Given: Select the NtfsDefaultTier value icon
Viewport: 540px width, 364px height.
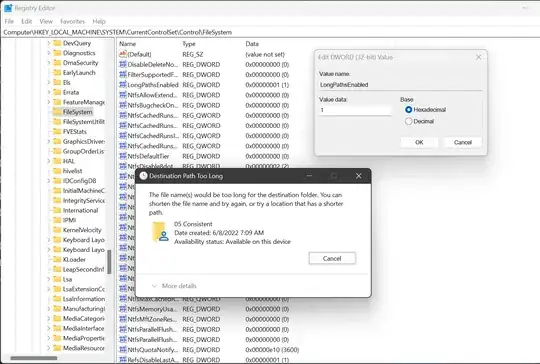Looking at the screenshot, I should tap(123, 156).
